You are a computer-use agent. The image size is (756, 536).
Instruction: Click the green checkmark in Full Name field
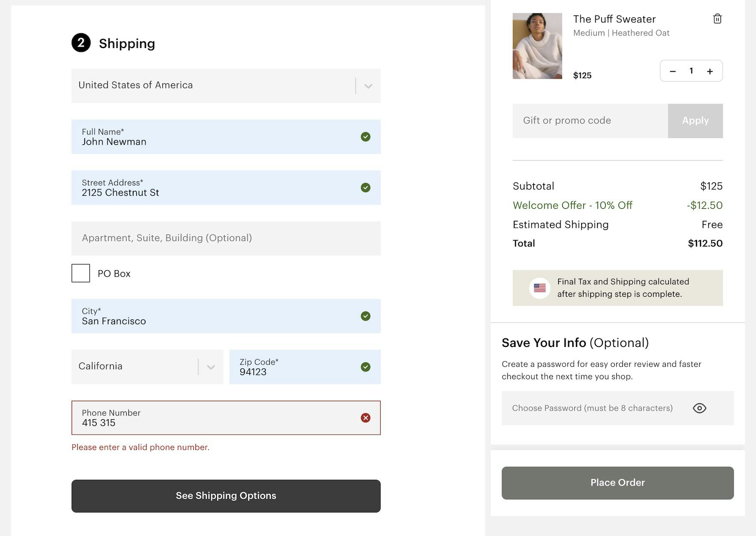click(366, 137)
